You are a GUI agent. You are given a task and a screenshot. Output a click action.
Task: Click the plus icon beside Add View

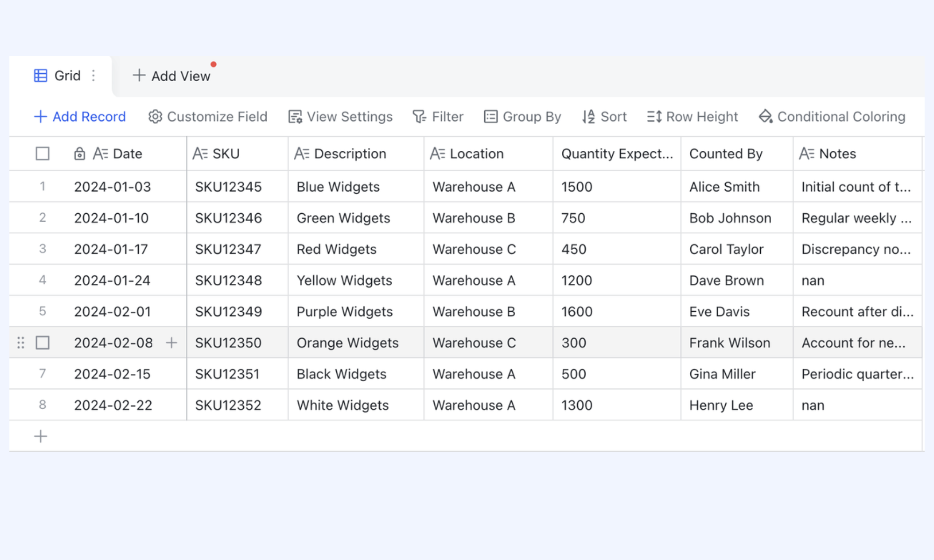tap(139, 75)
